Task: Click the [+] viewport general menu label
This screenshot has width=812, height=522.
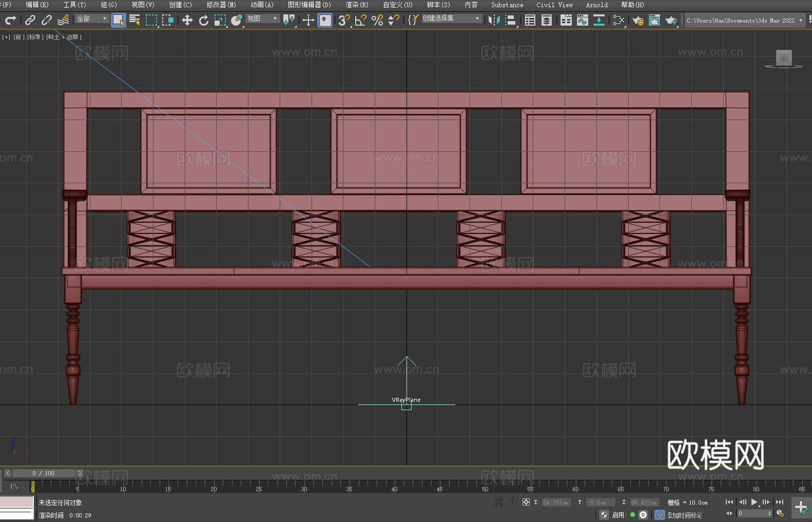Action: pos(6,37)
